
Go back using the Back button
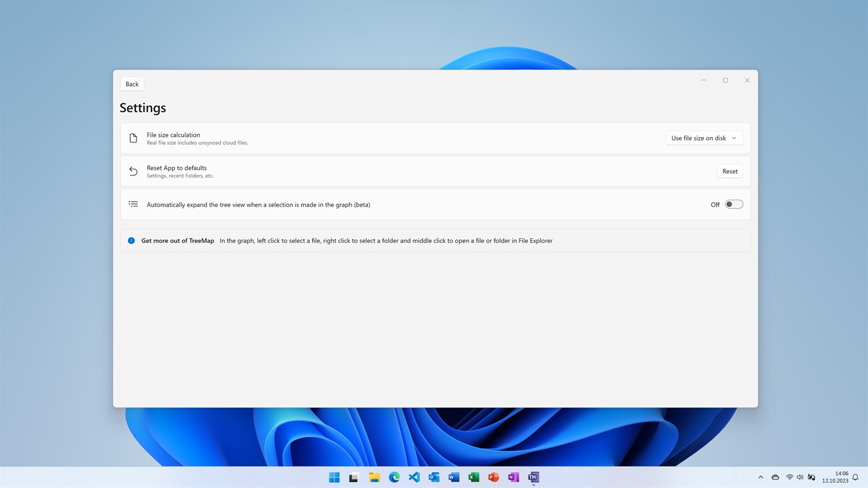tap(132, 84)
